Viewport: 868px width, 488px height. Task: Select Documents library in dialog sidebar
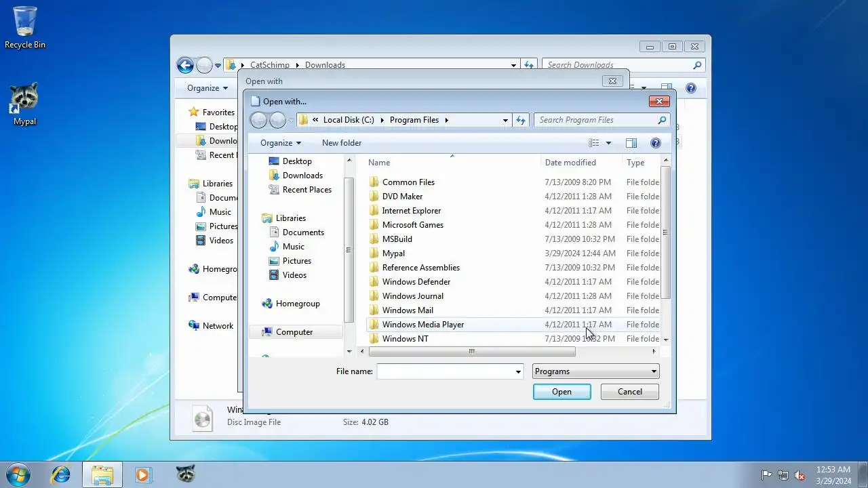coord(303,232)
